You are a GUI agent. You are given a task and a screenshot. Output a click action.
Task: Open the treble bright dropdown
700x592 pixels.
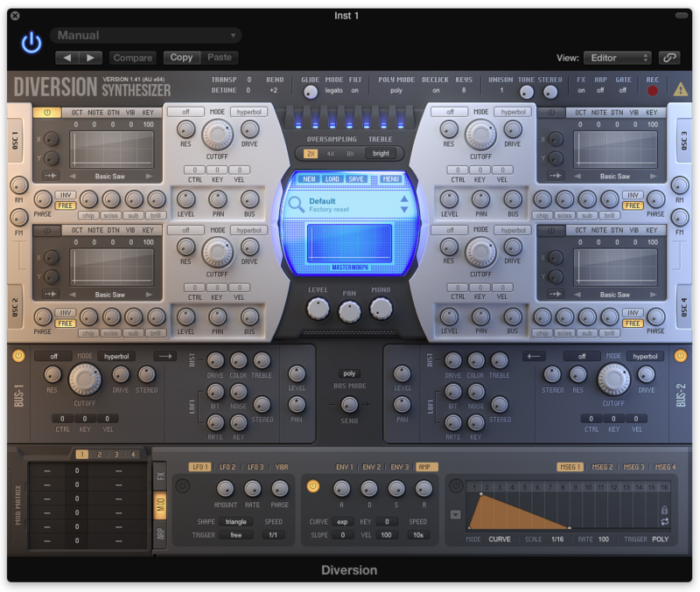tap(381, 153)
